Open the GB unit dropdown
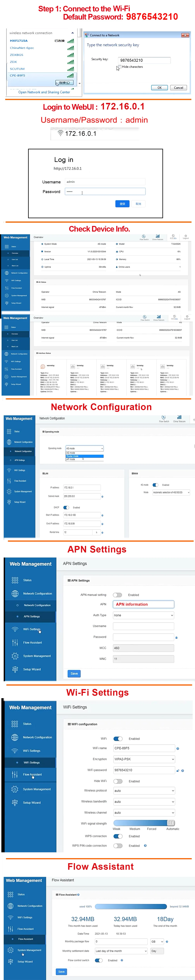Screen dimensions: 195x980 [x=157, y=942]
